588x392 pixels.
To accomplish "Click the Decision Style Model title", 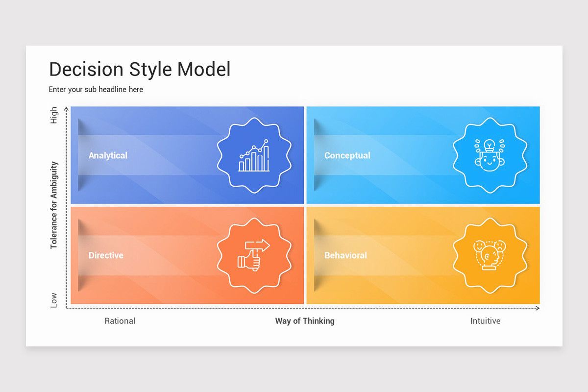I will (140, 69).
